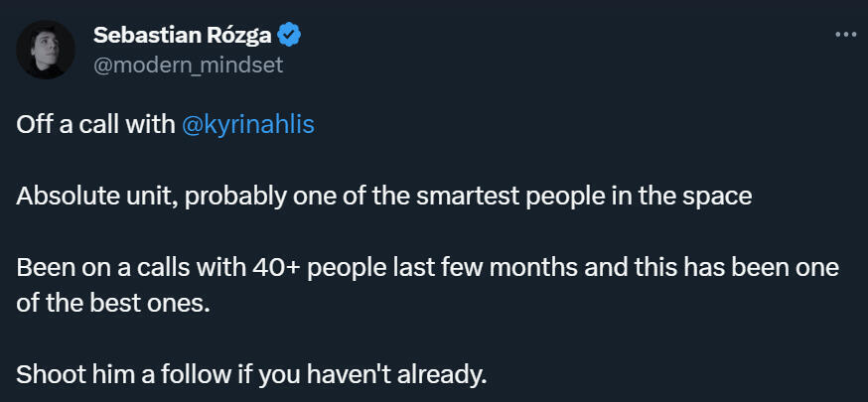Click the Sebastian Rózga display name
This screenshot has height=402, width=868.
[183, 36]
